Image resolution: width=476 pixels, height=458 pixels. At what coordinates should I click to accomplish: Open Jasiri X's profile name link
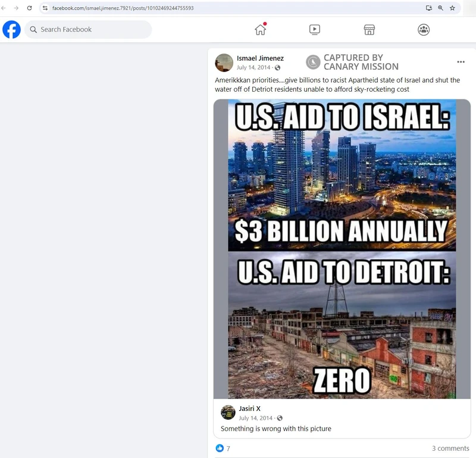click(x=249, y=409)
